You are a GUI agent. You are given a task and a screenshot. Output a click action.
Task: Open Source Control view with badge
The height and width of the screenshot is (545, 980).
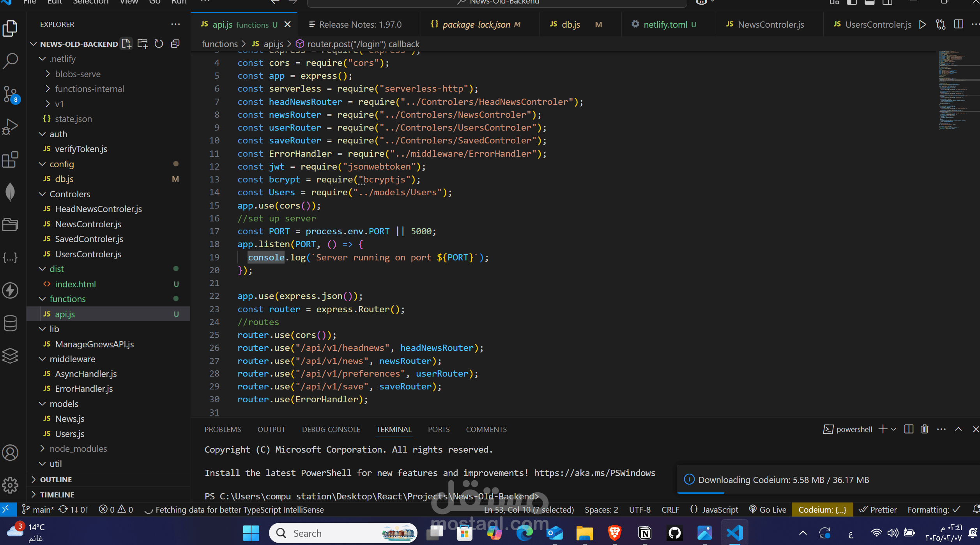point(10,94)
